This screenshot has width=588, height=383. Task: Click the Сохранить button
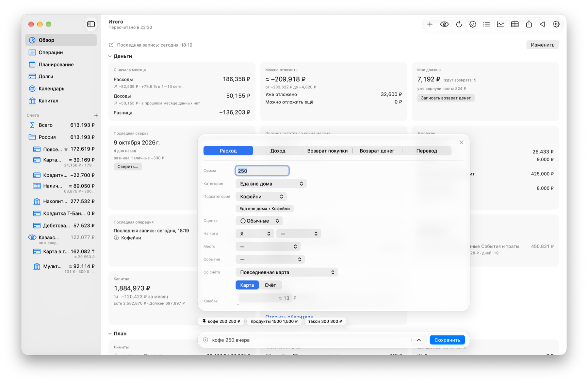447,340
